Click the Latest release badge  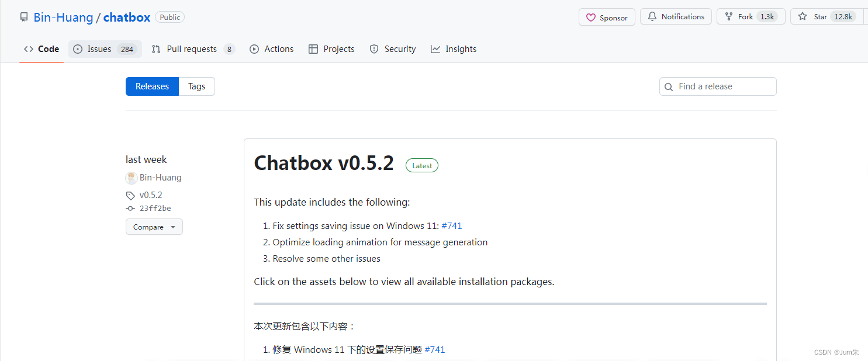(x=422, y=165)
